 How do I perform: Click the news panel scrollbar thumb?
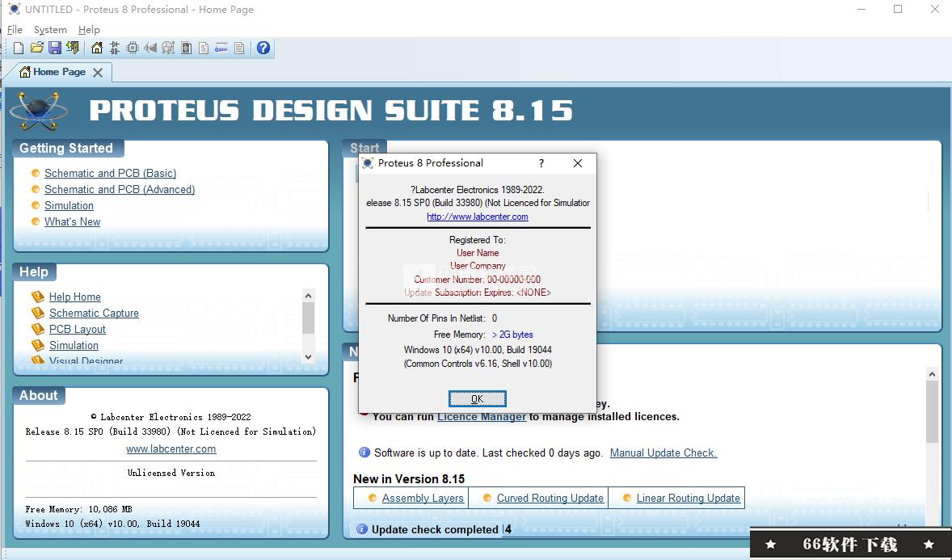point(932,412)
